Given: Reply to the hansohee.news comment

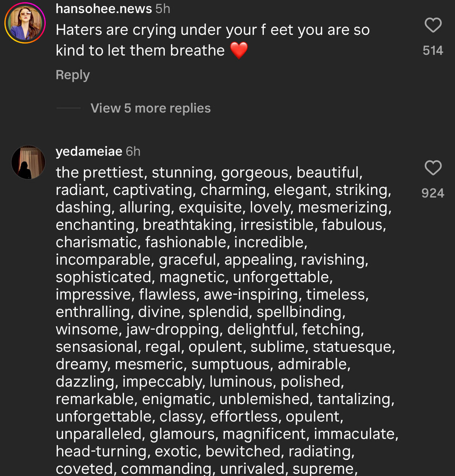Looking at the screenshot, I should tap(73, 75).
